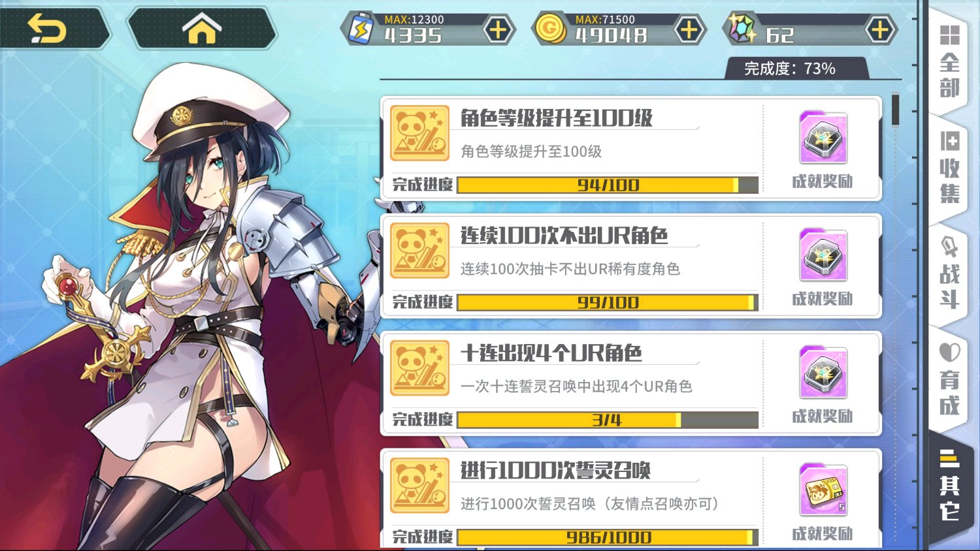Open reward box for 十连出现4个UR角色
Viewport: 980px width, 551px height.
(823, 373)
